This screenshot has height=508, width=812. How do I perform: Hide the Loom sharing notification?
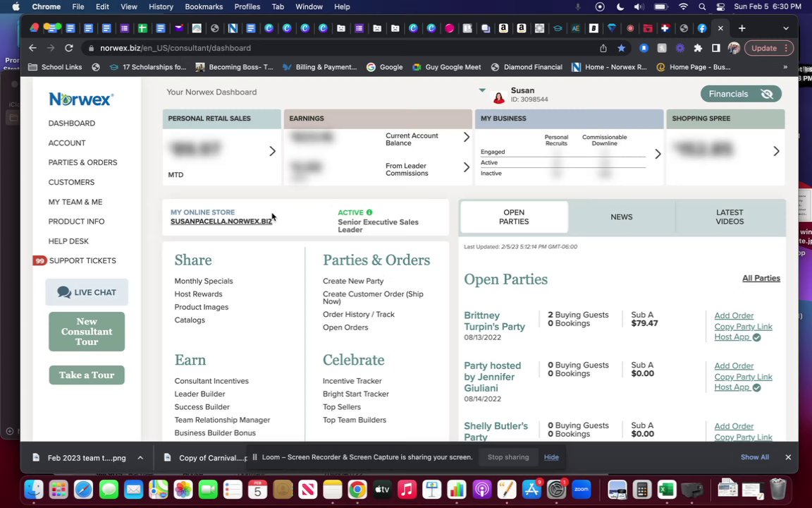tap(551, 457)
